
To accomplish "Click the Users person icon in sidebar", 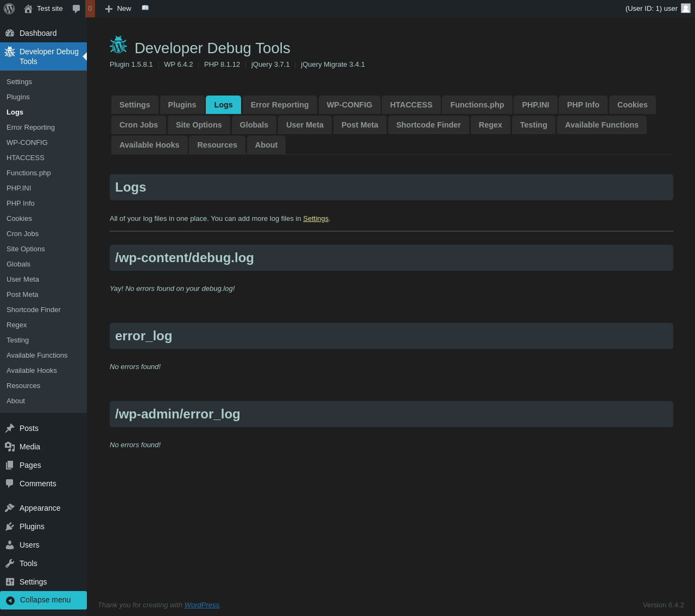I will click(10, 545).
